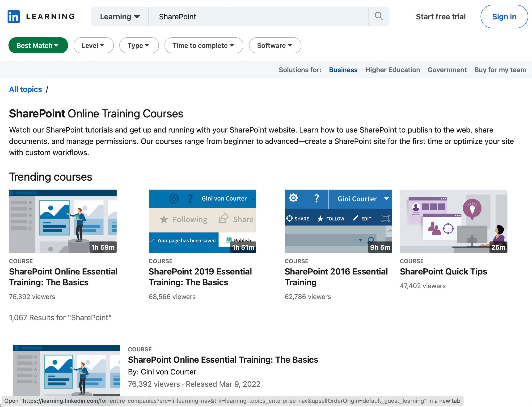
Task: Click title SharePoint 2019 Essential Training: The Basics
Action: (x=200, y=277)
